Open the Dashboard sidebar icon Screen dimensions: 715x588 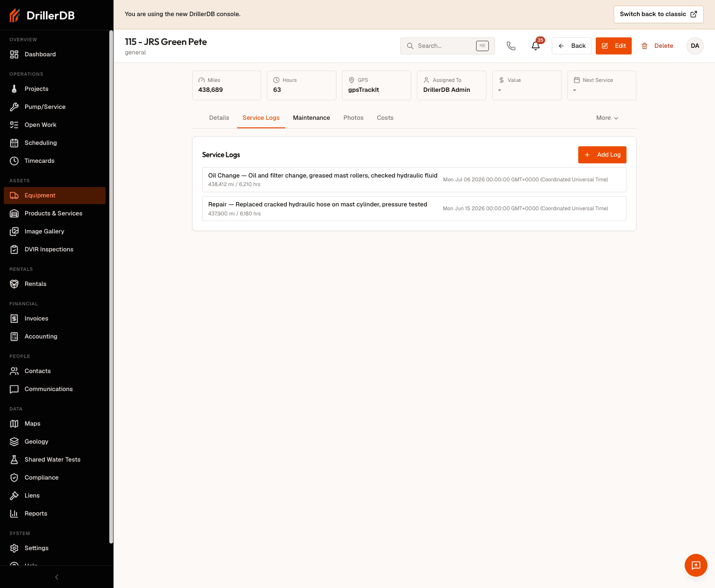(x=14, y=54)
